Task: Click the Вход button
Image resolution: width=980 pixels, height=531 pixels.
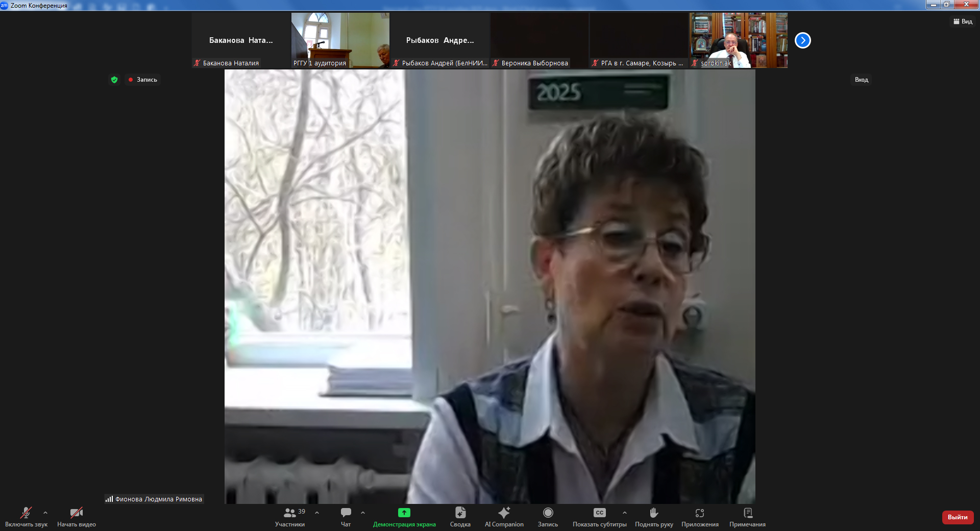Action: point(861,80)
